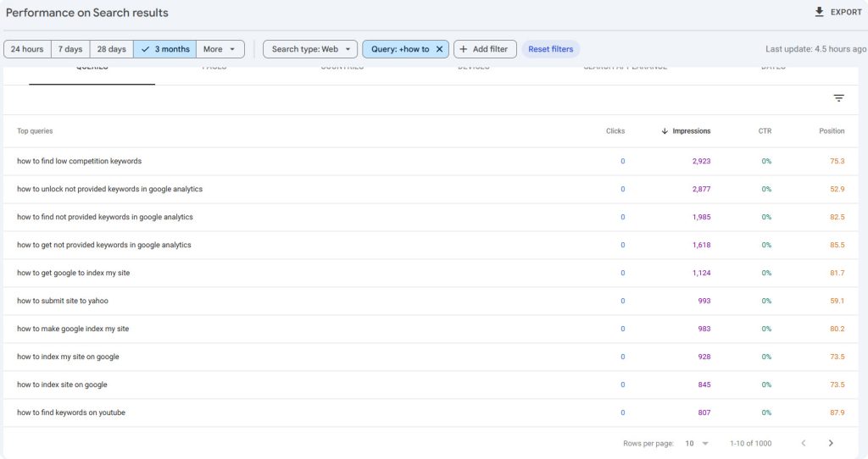Open query 'how to get google to index my site'
Image resolution: width=868 pixels, height=459 pixels.
73,273
